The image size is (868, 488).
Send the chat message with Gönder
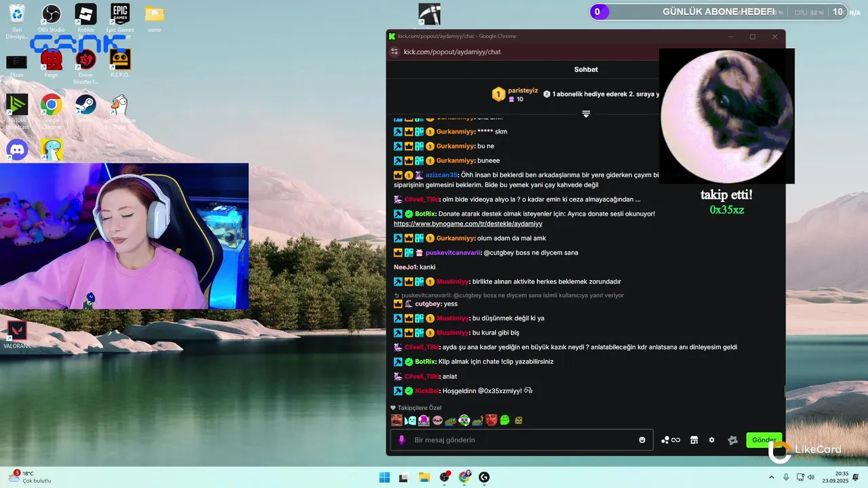click(x=764, y=440)
